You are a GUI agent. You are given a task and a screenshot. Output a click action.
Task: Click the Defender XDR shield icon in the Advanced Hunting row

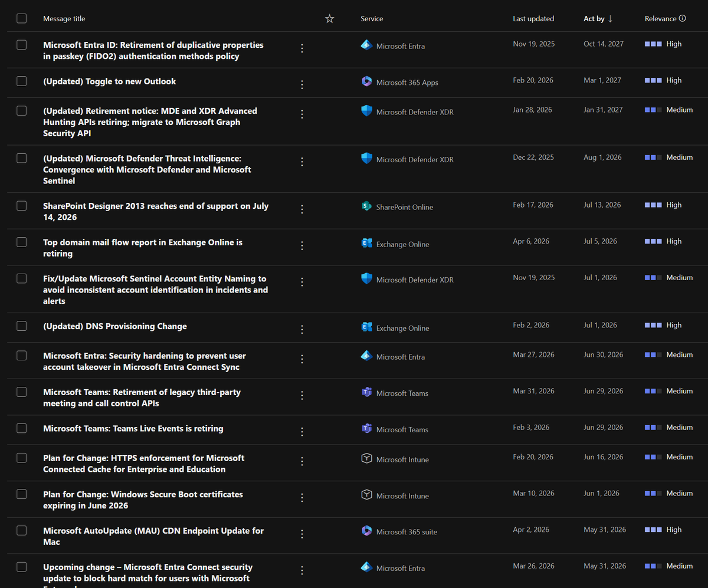pyautogui.click(x=366, y=111)
